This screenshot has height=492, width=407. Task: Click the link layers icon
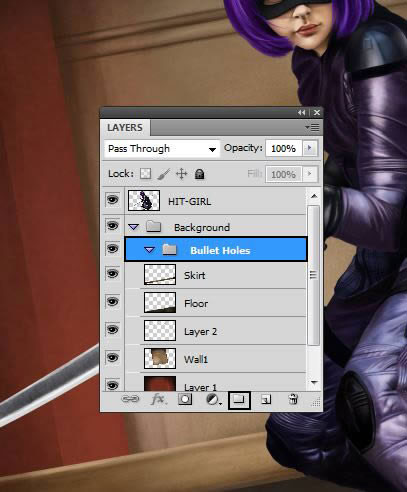coord(130,399)
